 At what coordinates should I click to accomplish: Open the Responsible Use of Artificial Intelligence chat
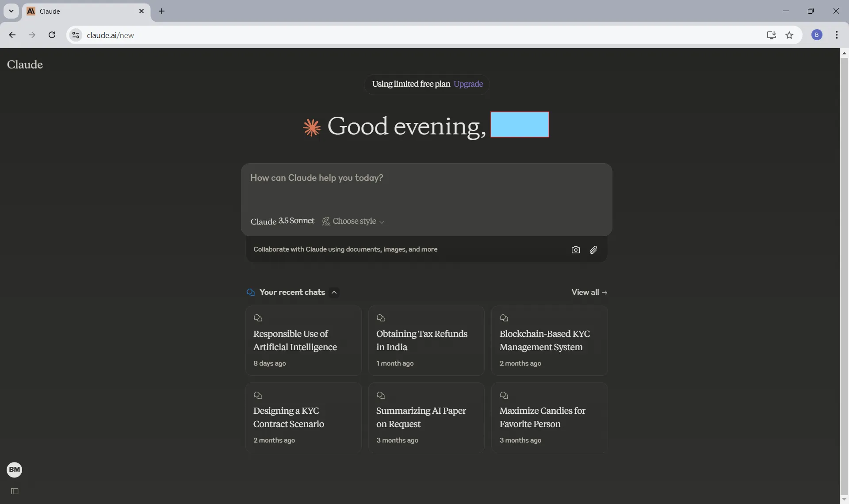(x=303, y=340)
